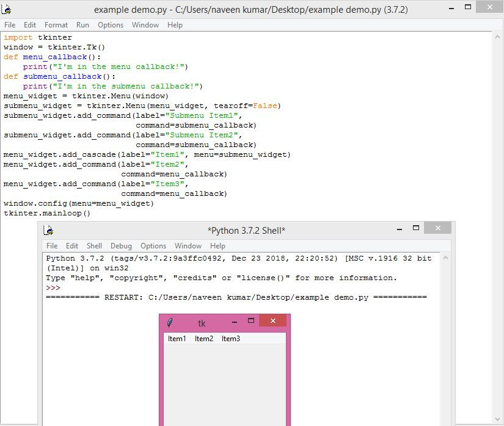This screenshot has height=426, width=504.
Task: Click the "Submenu Item2" string in code
Action: pos(202,135)
